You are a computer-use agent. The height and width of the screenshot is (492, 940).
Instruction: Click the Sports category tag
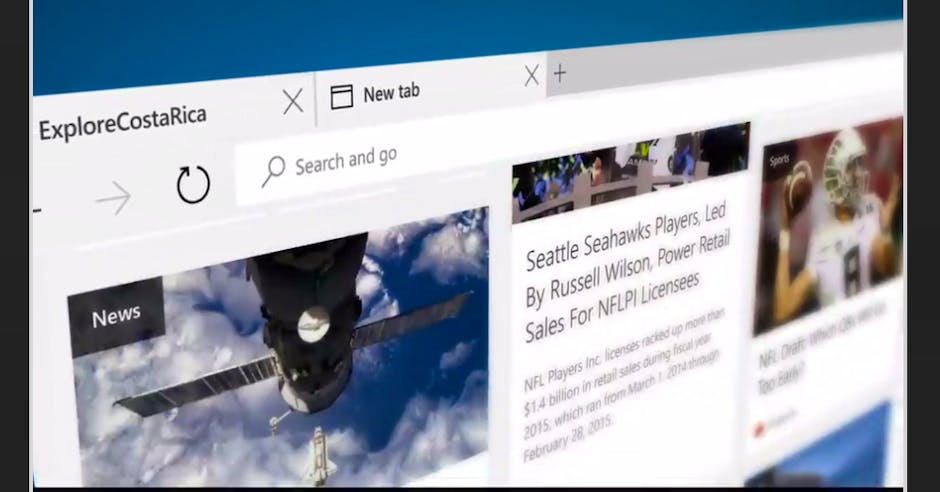780,158
